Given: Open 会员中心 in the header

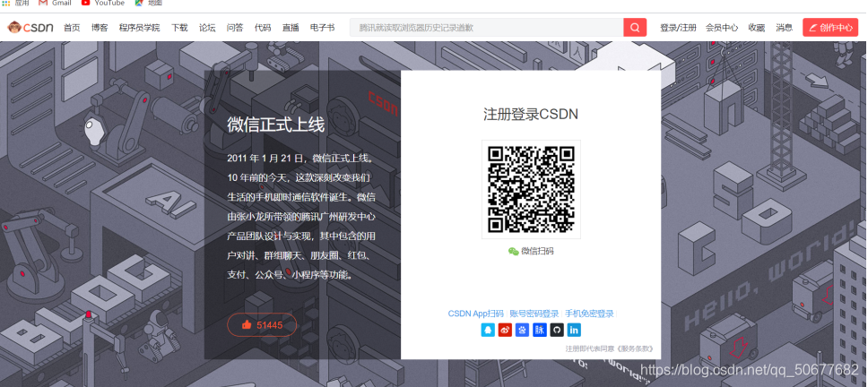Looking at the screenshot, I should click(x=722, y=28).
